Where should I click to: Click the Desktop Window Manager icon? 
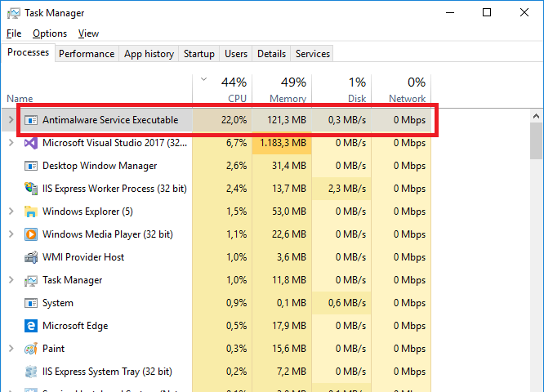pyautogui.click(x=31, y=166)
